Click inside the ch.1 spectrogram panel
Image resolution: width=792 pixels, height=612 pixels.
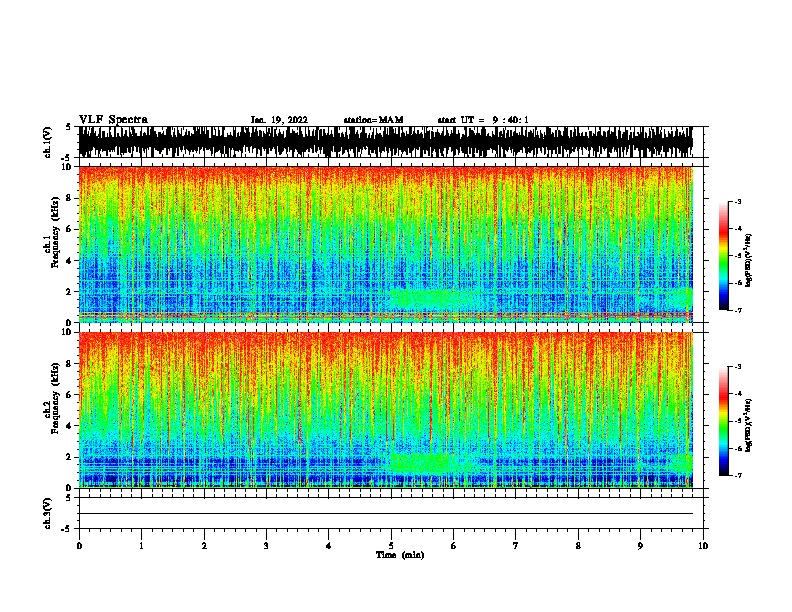point(386,244)
